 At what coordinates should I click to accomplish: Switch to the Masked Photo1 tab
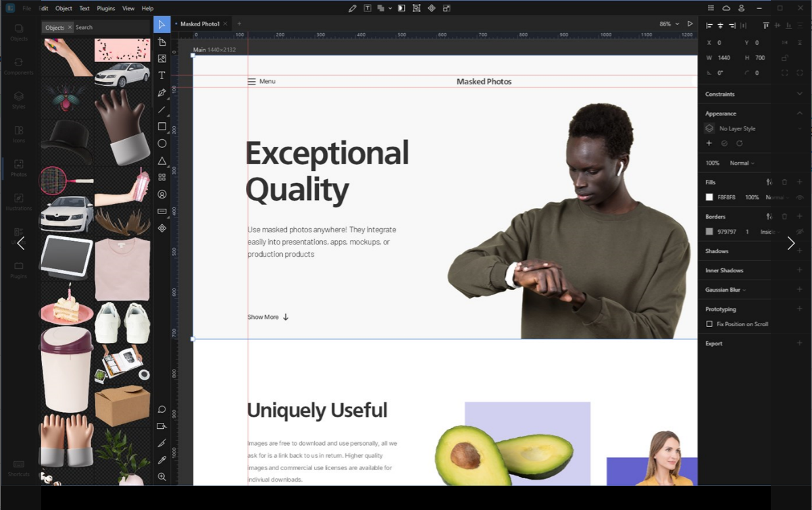pos(199,24)
